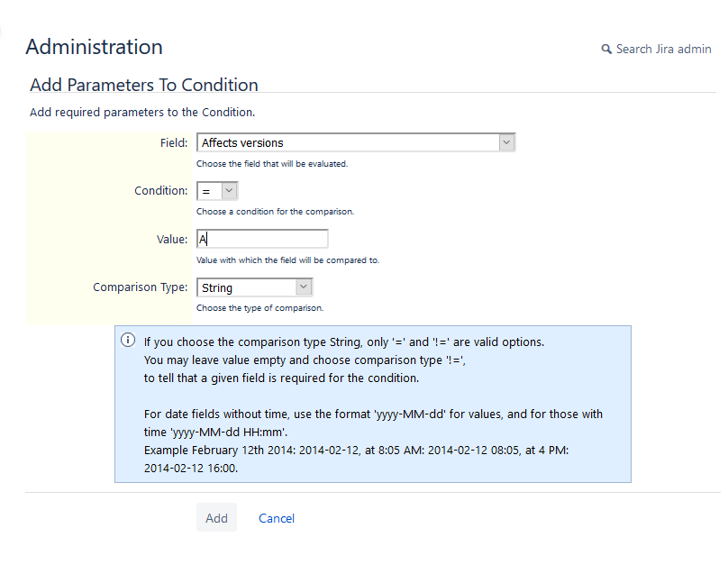Click the Field label
This screenshot has width=728, height=583.
174,143
